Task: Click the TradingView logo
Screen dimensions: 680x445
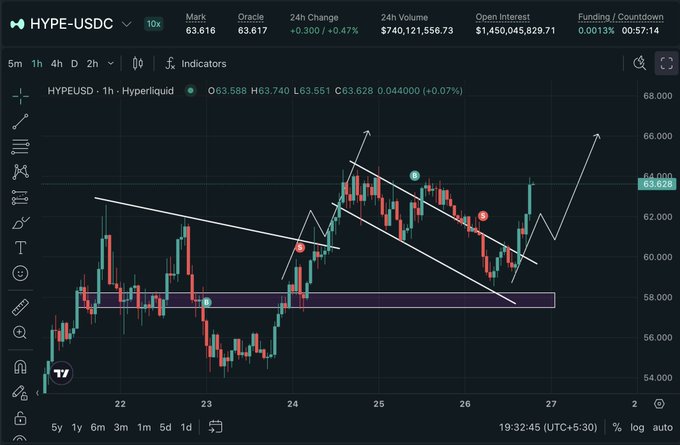Action: click(x=61, y=373)
